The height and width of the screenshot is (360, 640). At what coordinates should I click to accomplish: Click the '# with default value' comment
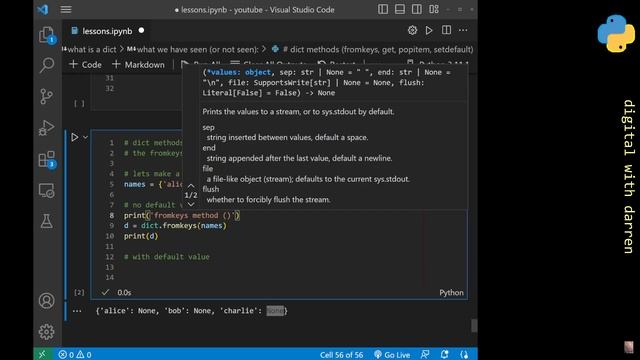pos(167,257)
